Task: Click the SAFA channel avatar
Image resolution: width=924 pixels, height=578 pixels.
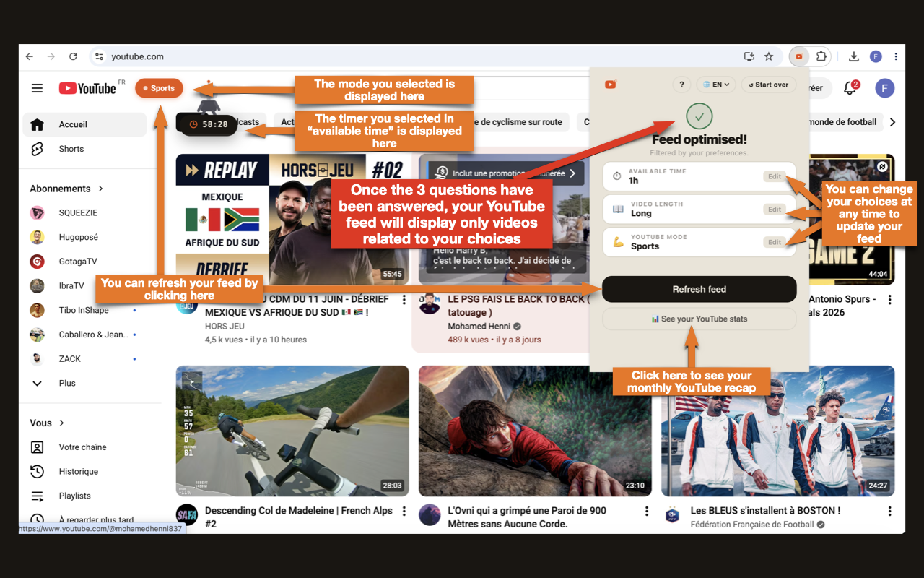Action: click(187, 514)
